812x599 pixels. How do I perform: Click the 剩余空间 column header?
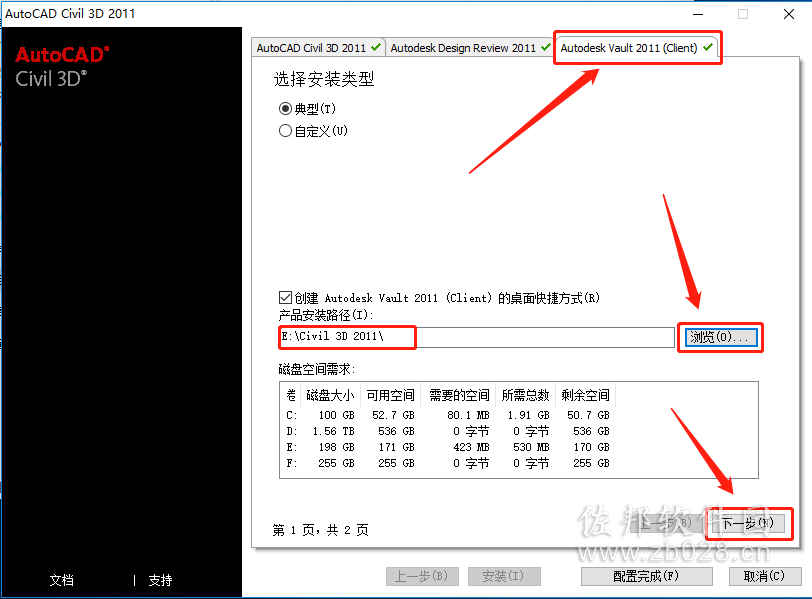point(586,395)
